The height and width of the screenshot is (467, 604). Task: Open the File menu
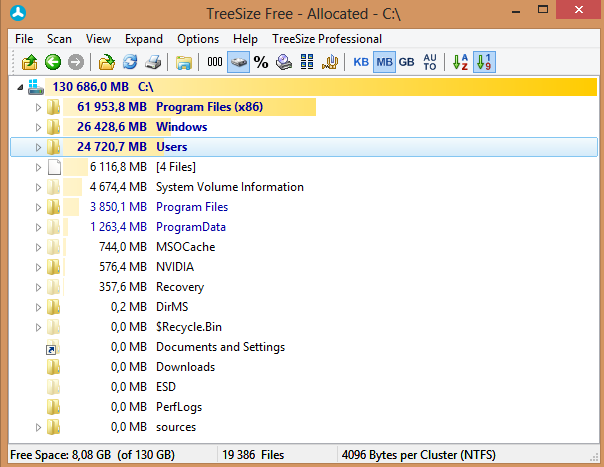point(24,39)
